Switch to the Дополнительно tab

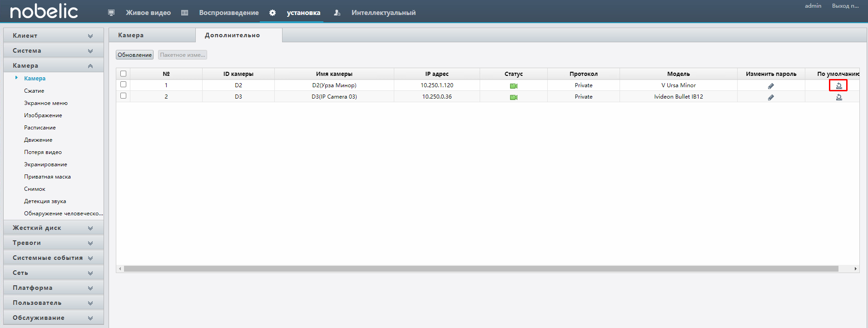tap(239, 35)
